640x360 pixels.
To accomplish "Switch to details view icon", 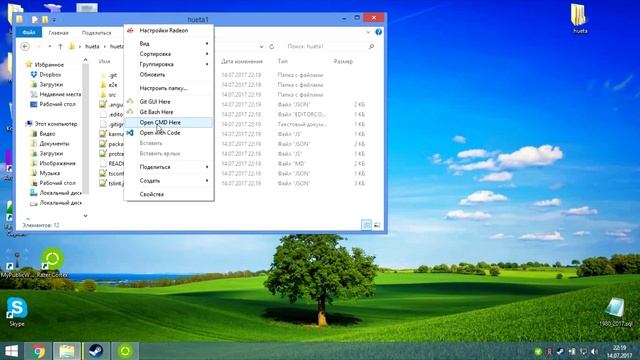I will coord(367,225).
